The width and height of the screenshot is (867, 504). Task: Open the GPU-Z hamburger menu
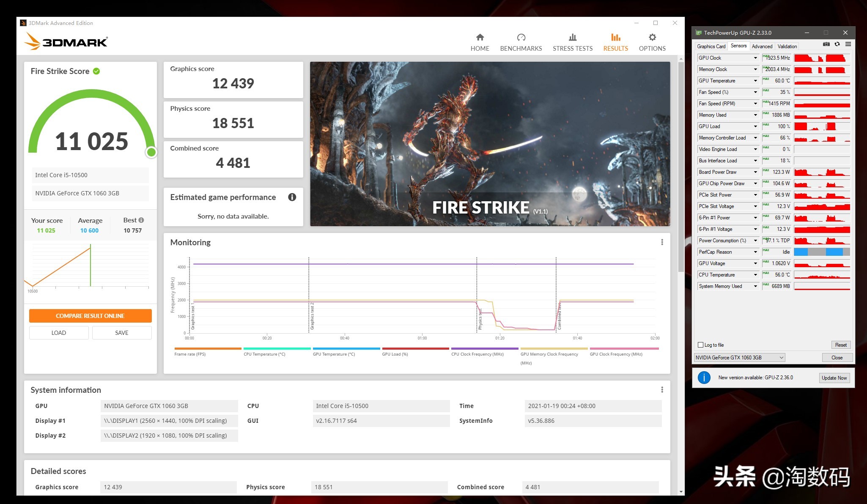click(848, 44)
